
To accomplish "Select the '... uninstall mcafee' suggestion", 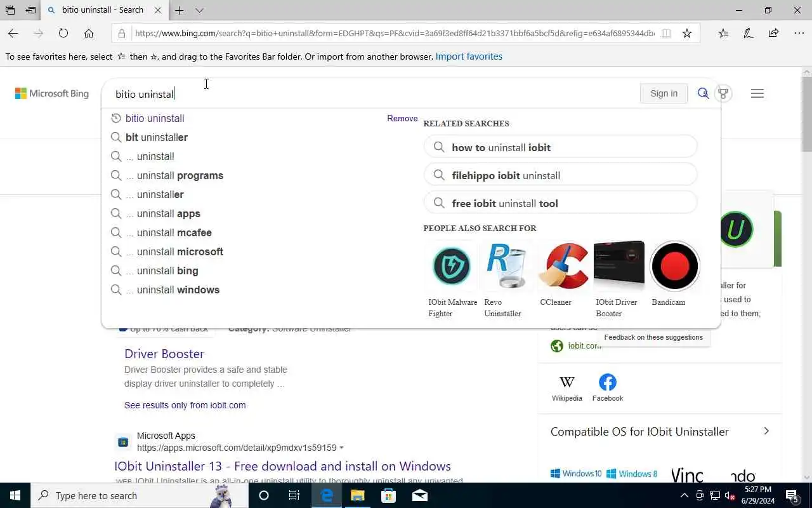I will [x=169, y=232].
